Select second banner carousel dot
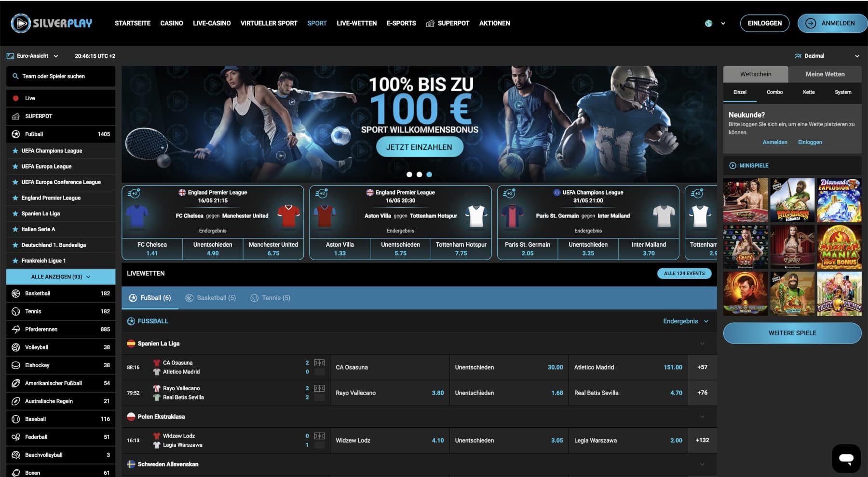The image size is (868, 477). coord(419,174)
